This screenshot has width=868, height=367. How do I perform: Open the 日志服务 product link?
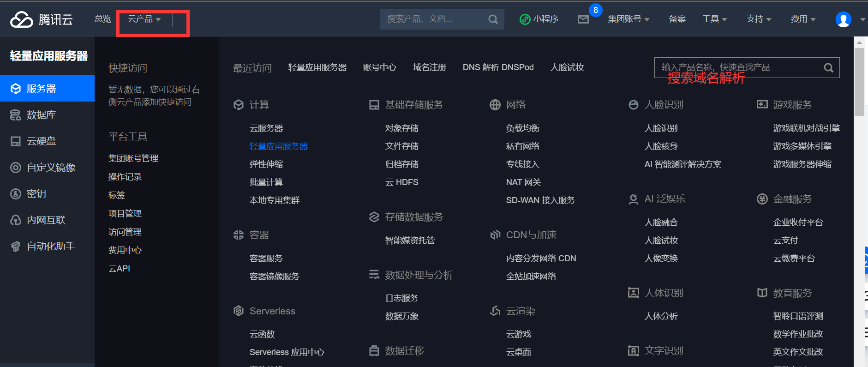[x=402, y=298]
